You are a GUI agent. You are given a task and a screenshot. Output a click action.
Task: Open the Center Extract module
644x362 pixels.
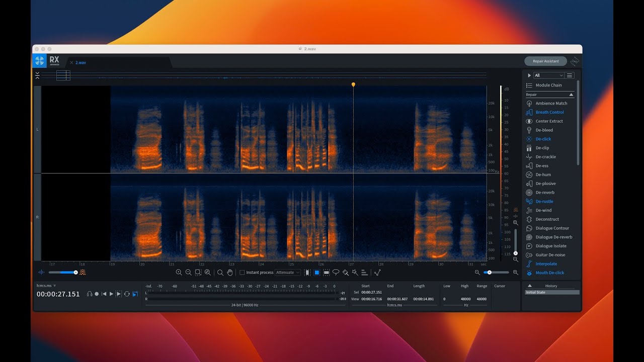[549, 121]
